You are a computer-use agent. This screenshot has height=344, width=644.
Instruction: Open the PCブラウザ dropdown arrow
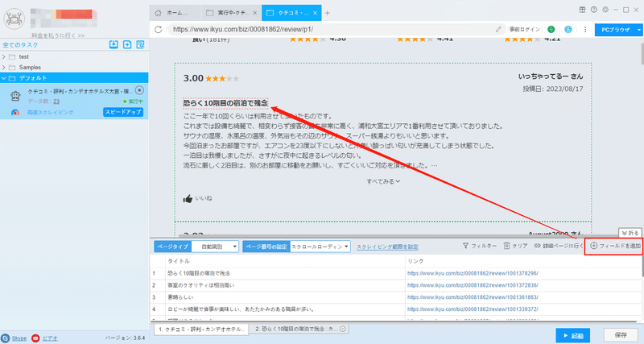coord(639,30)
